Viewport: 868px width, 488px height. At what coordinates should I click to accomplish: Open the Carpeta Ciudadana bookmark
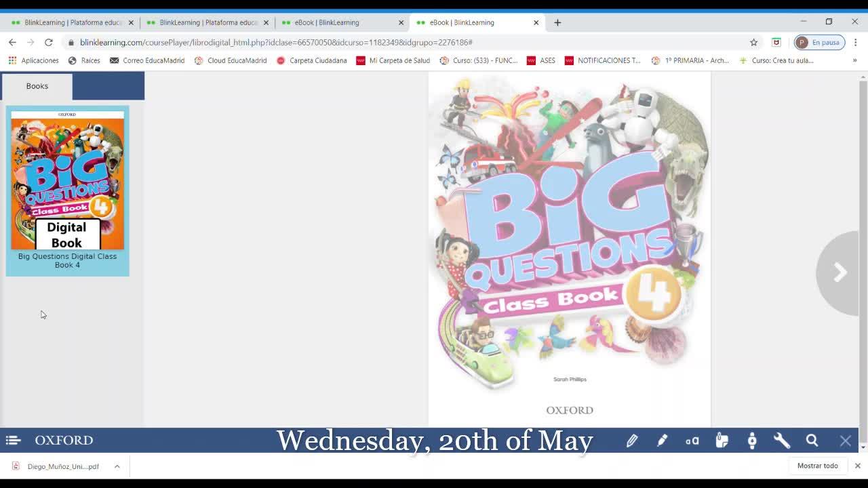pyautogui.click(x=312, y=60)
